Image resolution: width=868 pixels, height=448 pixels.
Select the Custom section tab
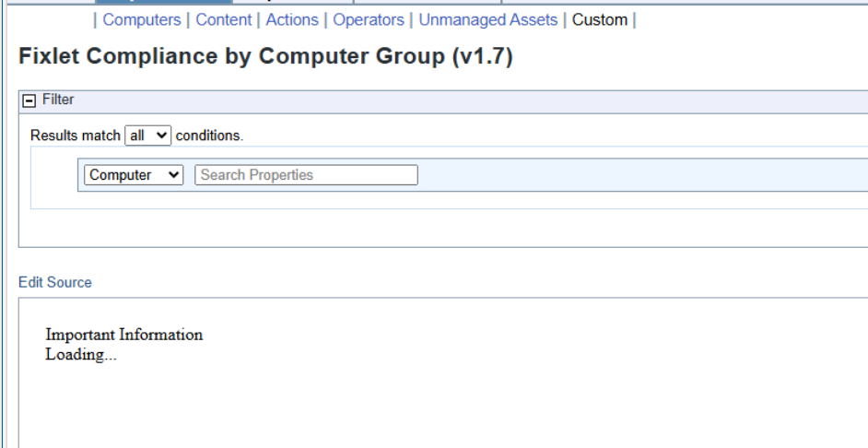click(599, 19)
